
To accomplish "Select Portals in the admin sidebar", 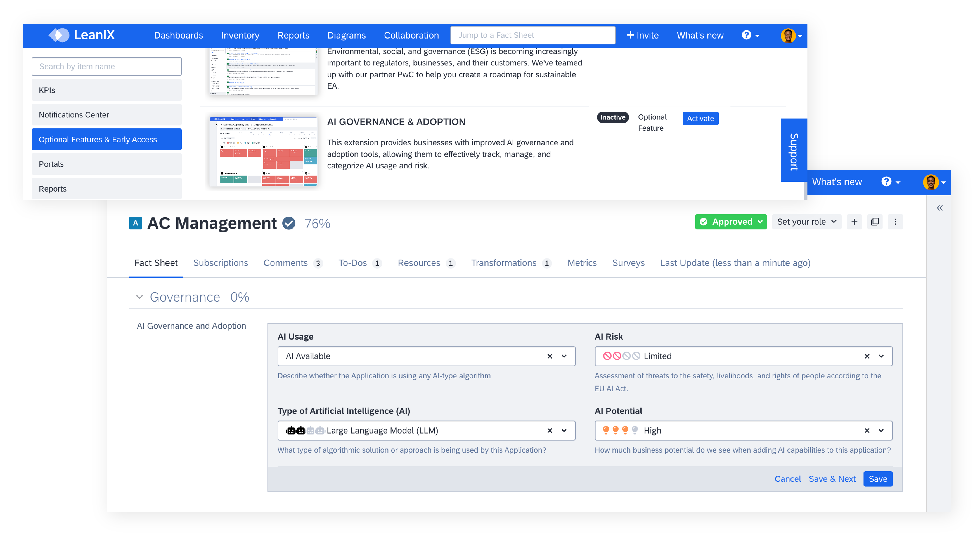I will pyautogui.click(x=106, y=164).
